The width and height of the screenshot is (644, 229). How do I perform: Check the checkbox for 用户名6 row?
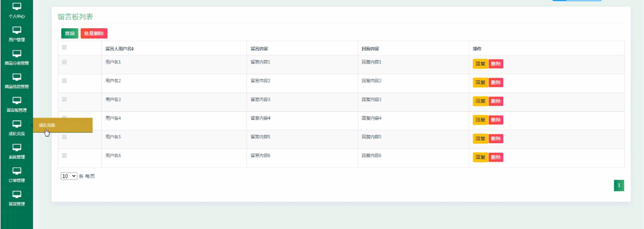click(x=64, y=155)
